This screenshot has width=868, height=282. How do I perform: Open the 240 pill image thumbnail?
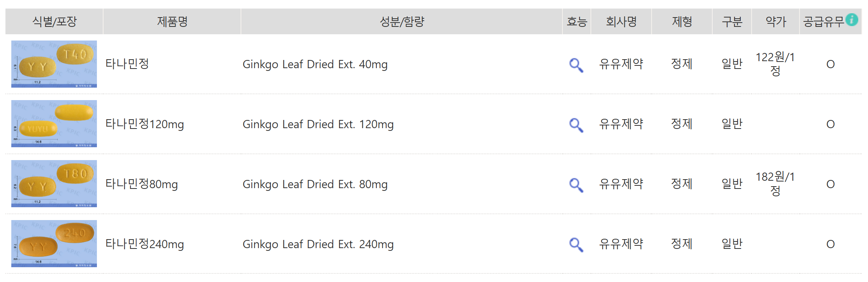(x=54, y=243)
